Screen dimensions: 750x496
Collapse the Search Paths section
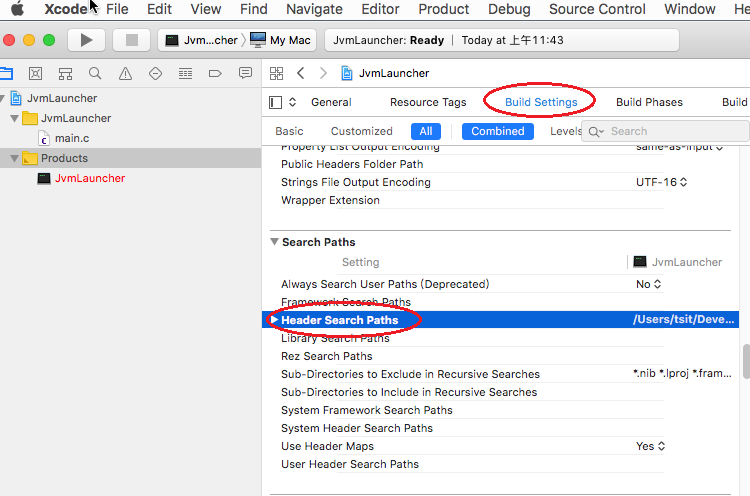tap(275, 242)
